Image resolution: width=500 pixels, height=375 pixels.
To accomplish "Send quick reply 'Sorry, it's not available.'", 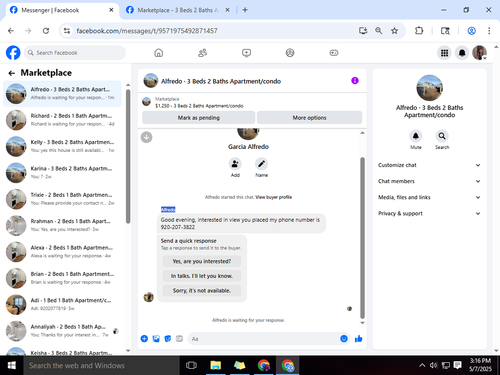I will point(202,291).
